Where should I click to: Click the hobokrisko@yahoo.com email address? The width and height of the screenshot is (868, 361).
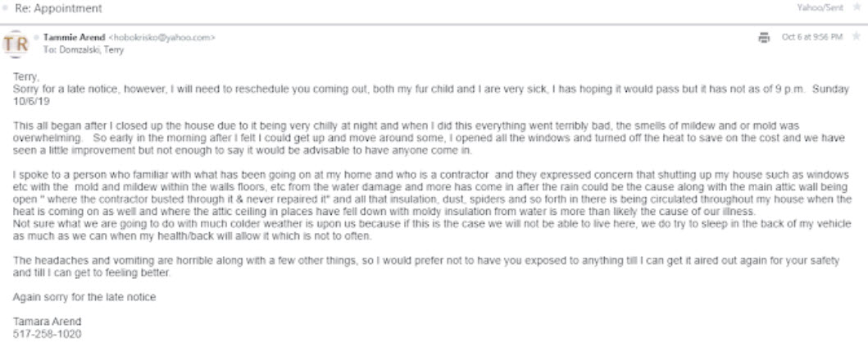(x=161, y=38)
